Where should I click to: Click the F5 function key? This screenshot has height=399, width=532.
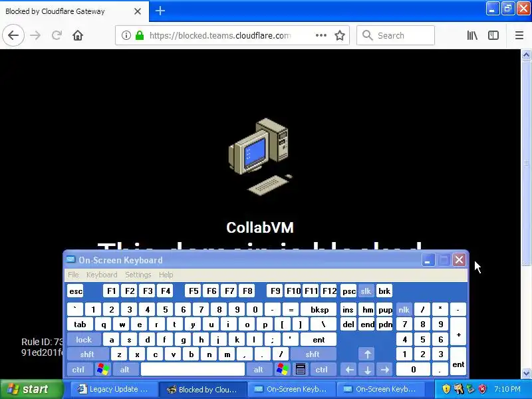tap(194, 291)
